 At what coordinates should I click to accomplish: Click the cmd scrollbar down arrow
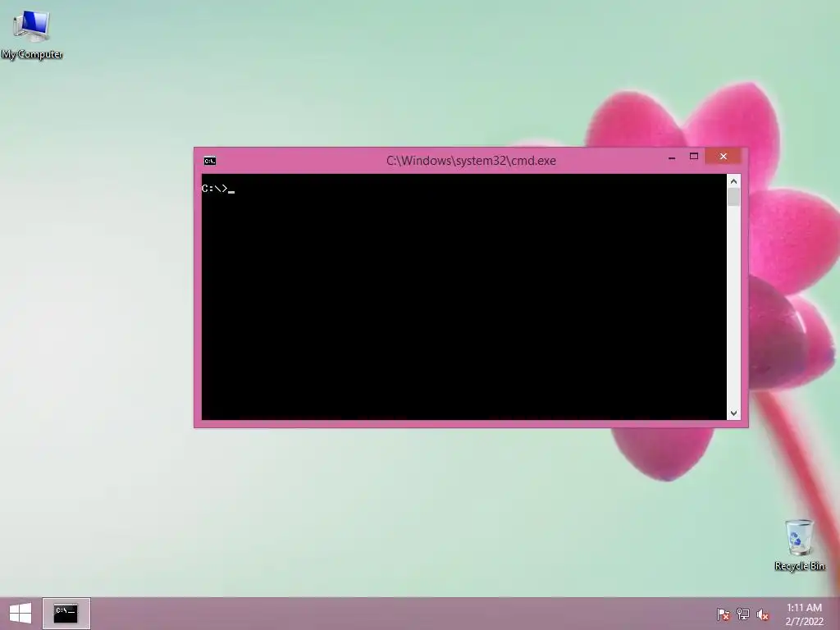733,413
